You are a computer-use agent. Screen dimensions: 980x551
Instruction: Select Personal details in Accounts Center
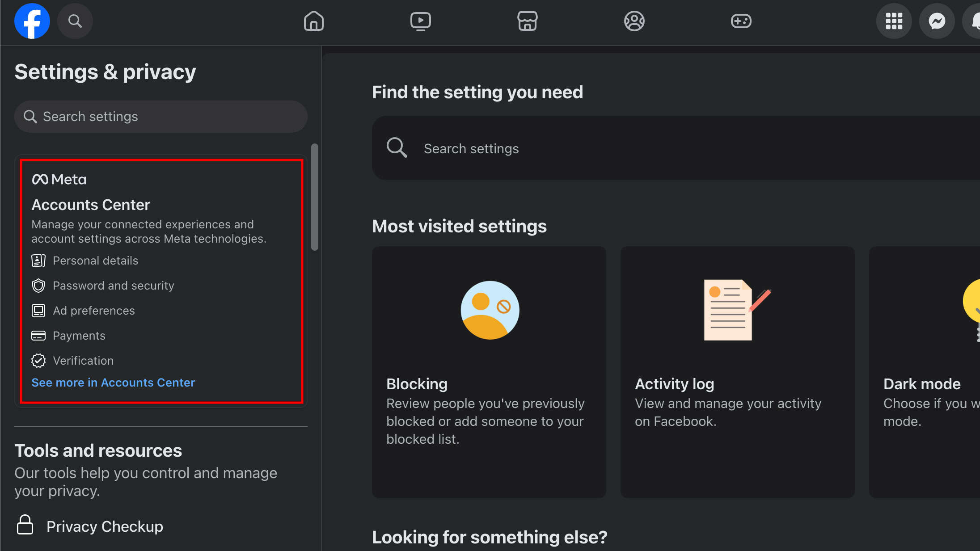pos(95,261)
